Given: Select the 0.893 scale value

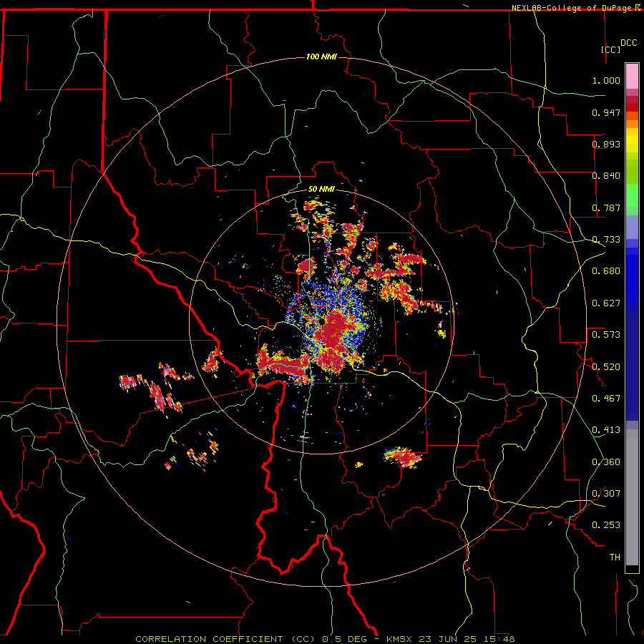Looking at the screenshot, I should tap(606, 144).
